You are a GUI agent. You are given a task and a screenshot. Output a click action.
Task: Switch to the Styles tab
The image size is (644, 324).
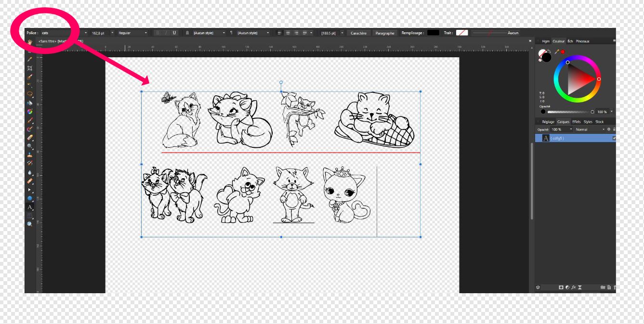pyautogui.click(x=588, y=122)
